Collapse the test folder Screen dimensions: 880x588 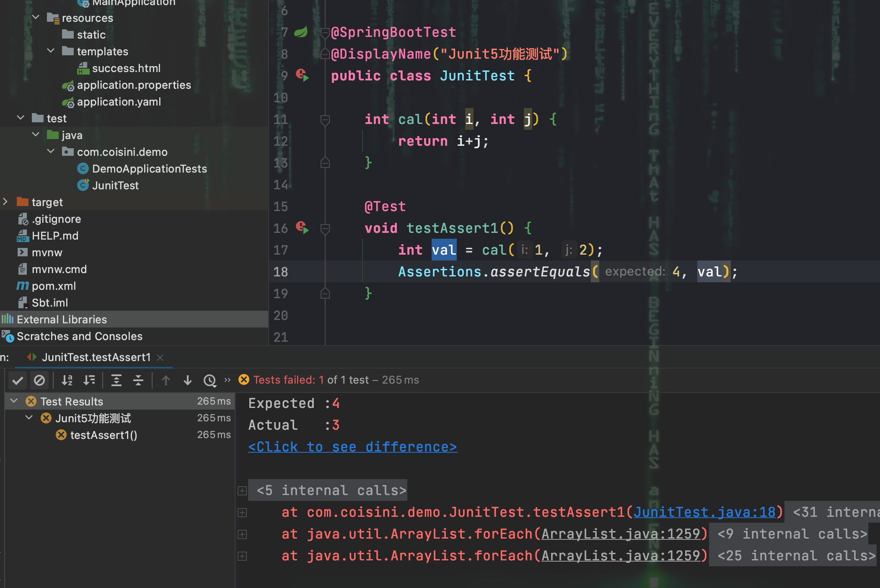coord(21,118)
